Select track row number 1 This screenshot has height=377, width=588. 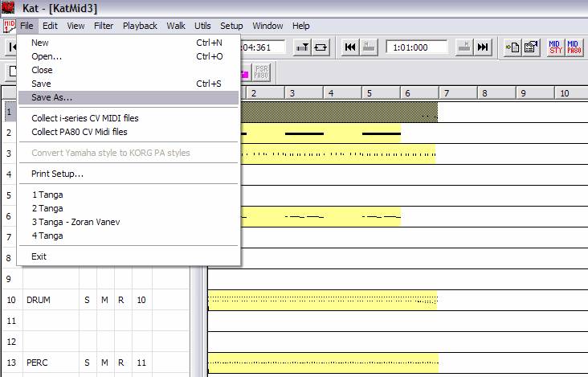tap(9, 112)
